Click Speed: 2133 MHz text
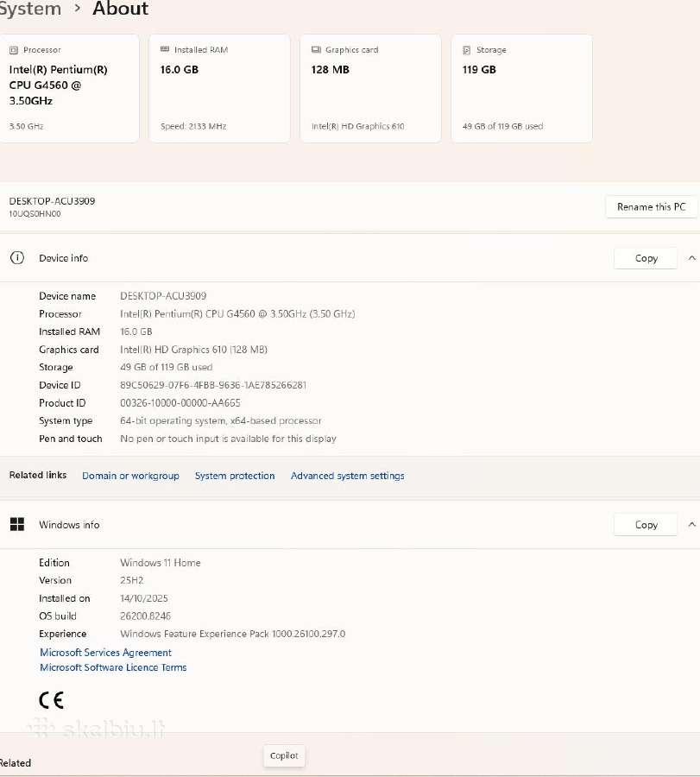Image resolution: width=700 pixels, height=777 pixels. pos(193,126)
